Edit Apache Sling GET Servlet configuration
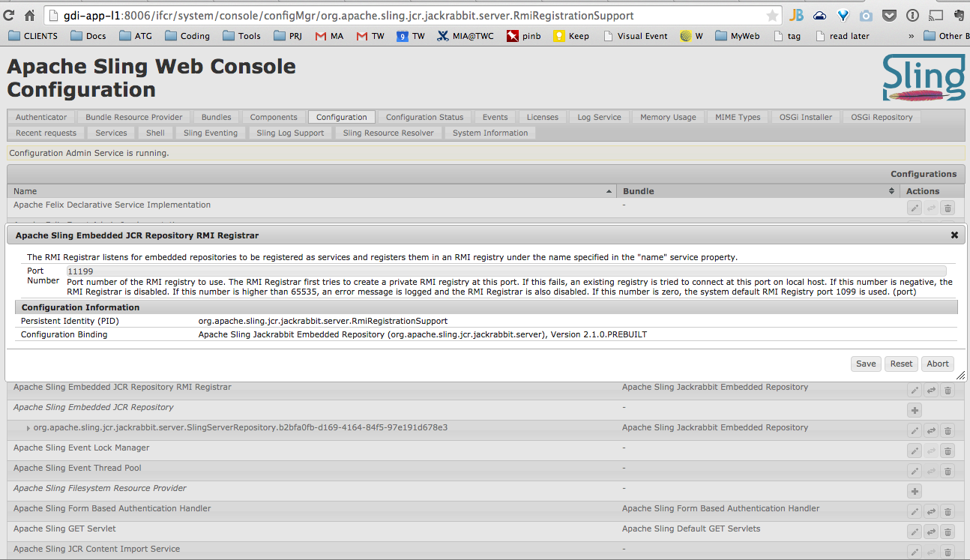 point(915,532)
